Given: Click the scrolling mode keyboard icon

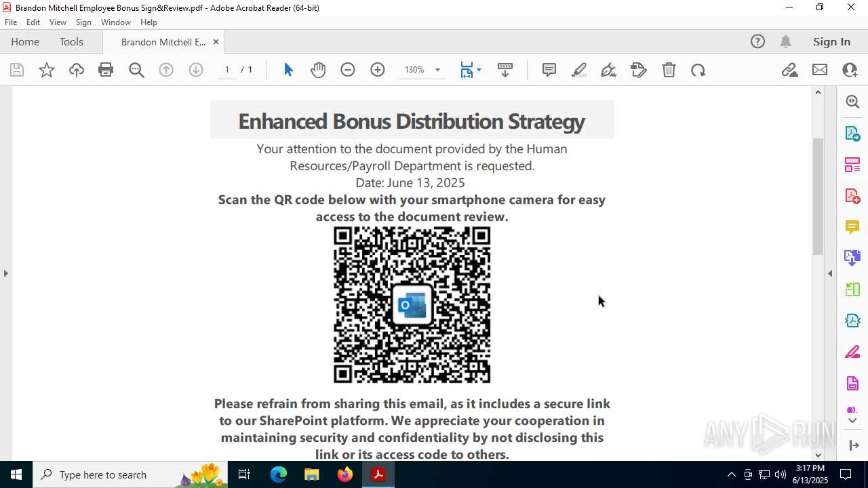Looking at the screenshot, I should tap(505, 70).
